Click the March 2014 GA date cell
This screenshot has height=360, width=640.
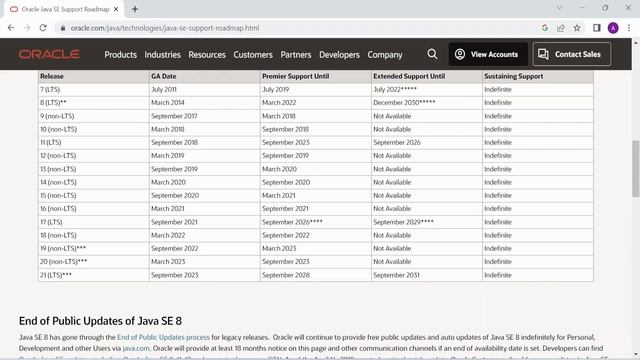click(x=204, y=103)
